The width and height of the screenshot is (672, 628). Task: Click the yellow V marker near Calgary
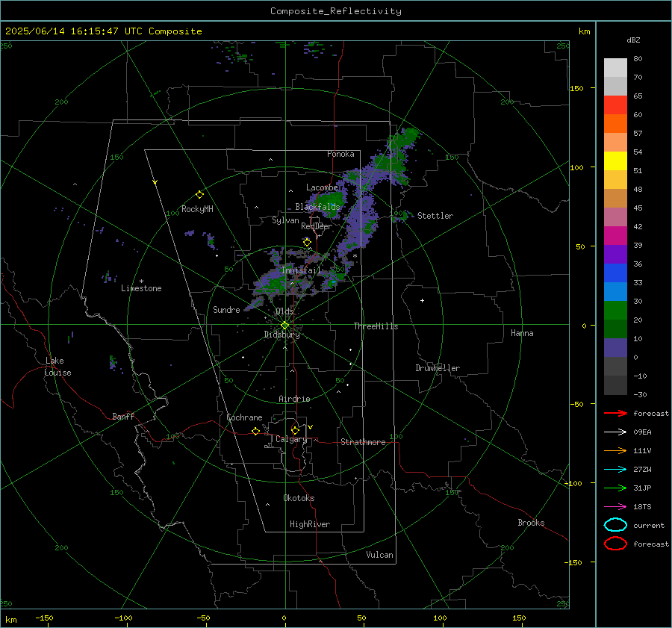tap(311, 427)
